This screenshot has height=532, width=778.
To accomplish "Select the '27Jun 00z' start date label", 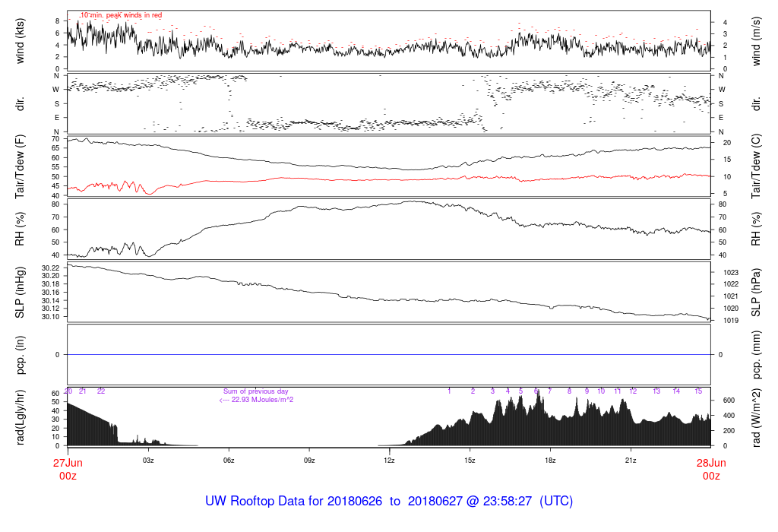I will (x=68, y=470).
